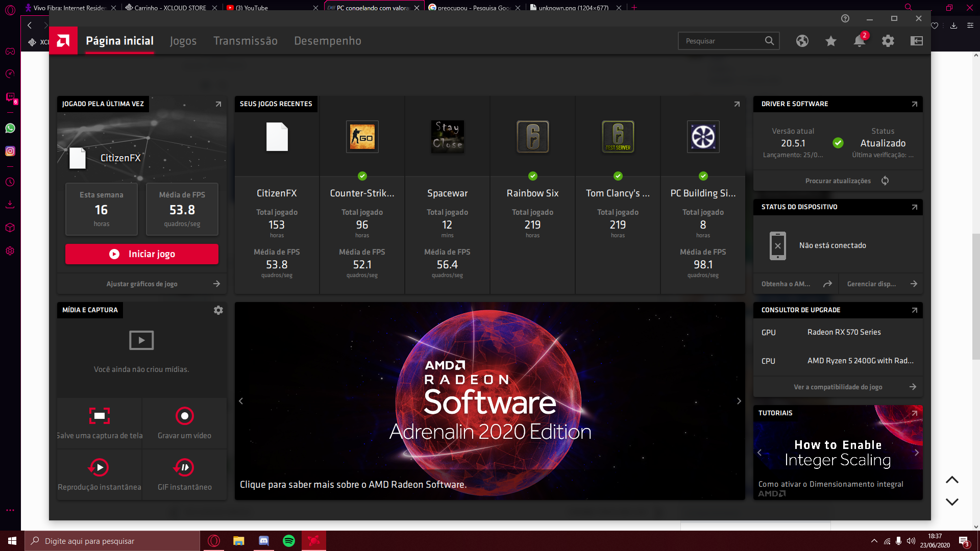Go to previous banner slide arrow
980x551 pixels.
click(241, 401)
